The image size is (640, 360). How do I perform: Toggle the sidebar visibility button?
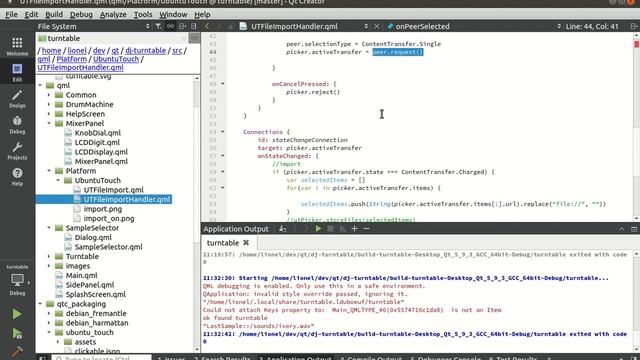42,358
